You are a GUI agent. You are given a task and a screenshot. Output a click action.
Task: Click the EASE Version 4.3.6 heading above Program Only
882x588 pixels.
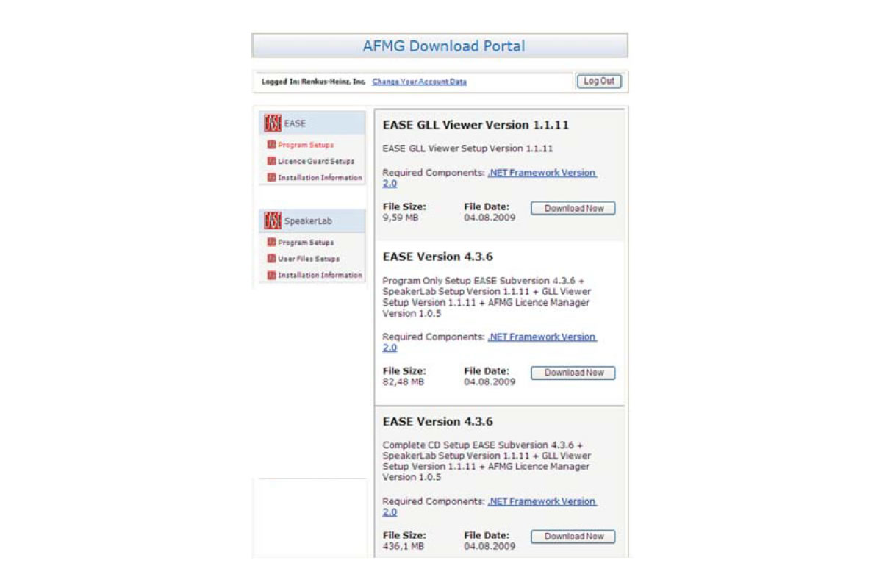pos(438,257)
